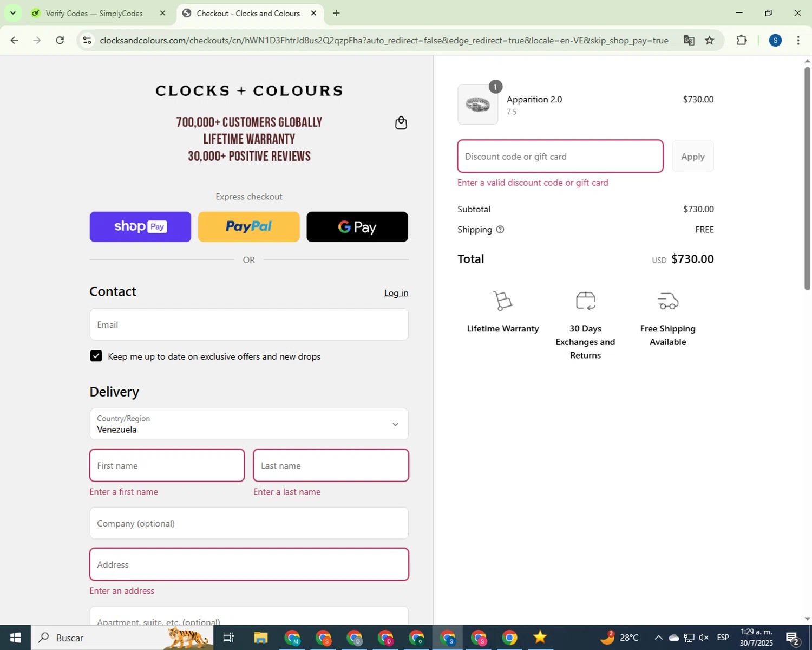Open the plain Chrome taskbar icon
This screenshot has height=650, width=812.
pos(509,638)
